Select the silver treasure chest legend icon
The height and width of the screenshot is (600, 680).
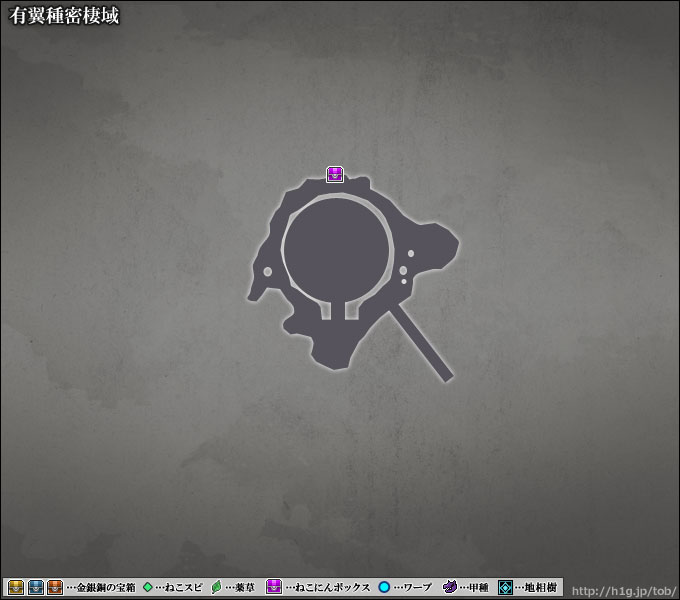point(36,587)
